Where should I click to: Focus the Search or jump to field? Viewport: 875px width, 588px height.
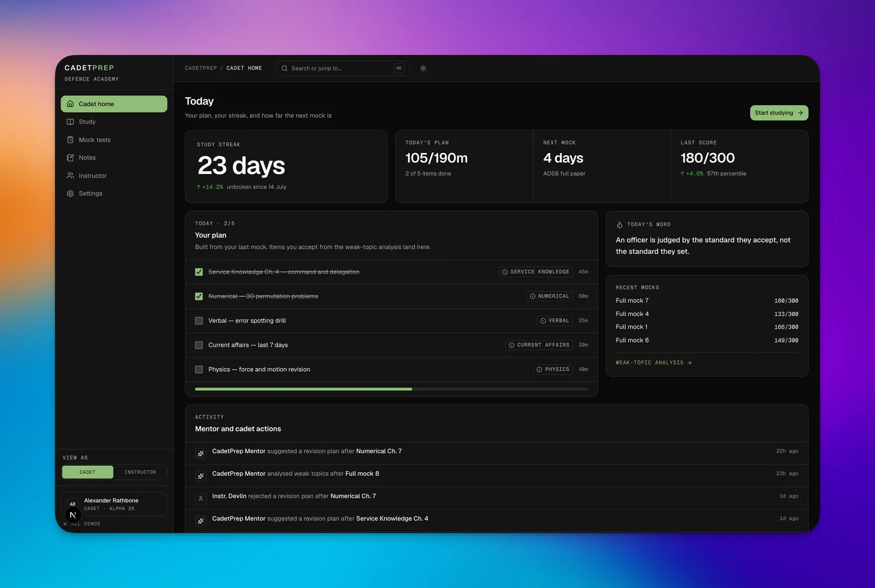coord(343,69)
